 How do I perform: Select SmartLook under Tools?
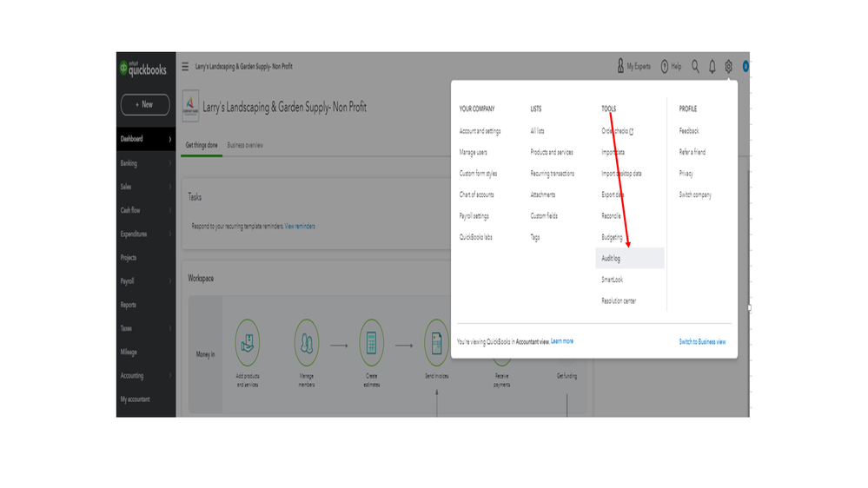point(613,280)
